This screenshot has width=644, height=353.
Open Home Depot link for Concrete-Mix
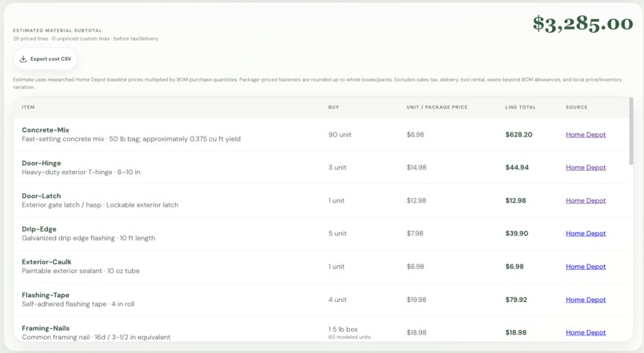[x=586, y=135]
